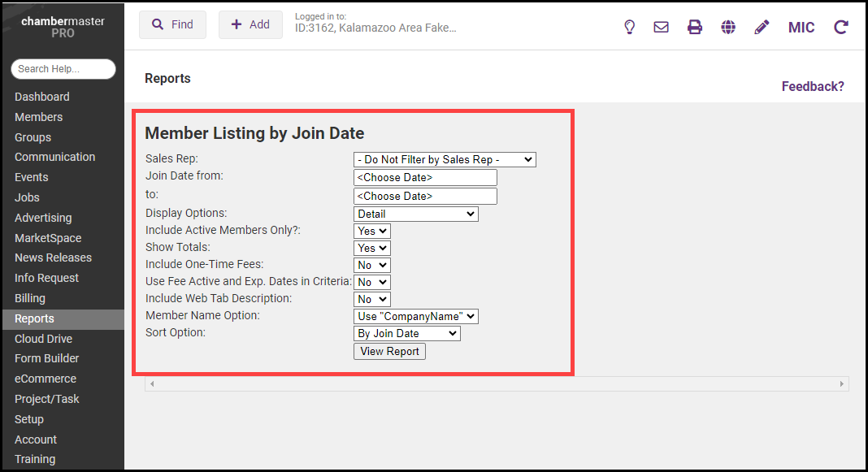This screenshot has height=472, width=868.
Task: Go to Billing in the sidebar
Action: tap(30, 298)
